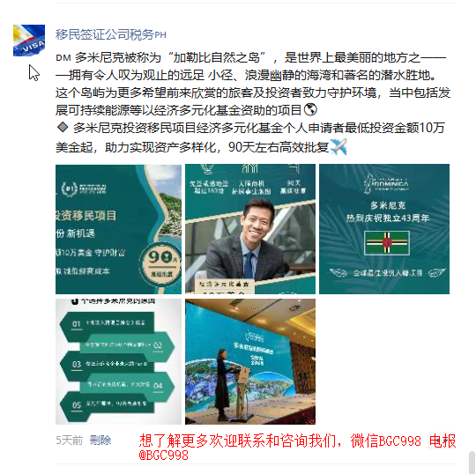Click the globe emoji in post text

coord(310,110)
